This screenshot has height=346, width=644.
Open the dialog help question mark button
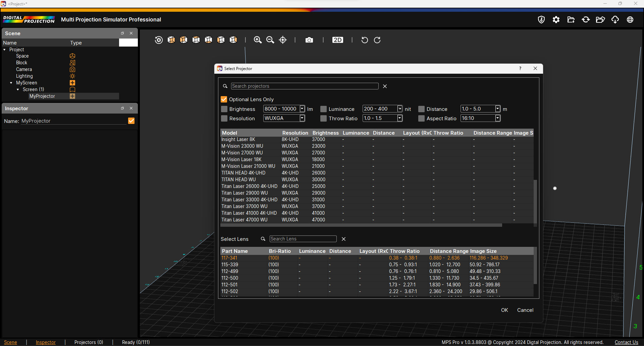click(520, 68)
